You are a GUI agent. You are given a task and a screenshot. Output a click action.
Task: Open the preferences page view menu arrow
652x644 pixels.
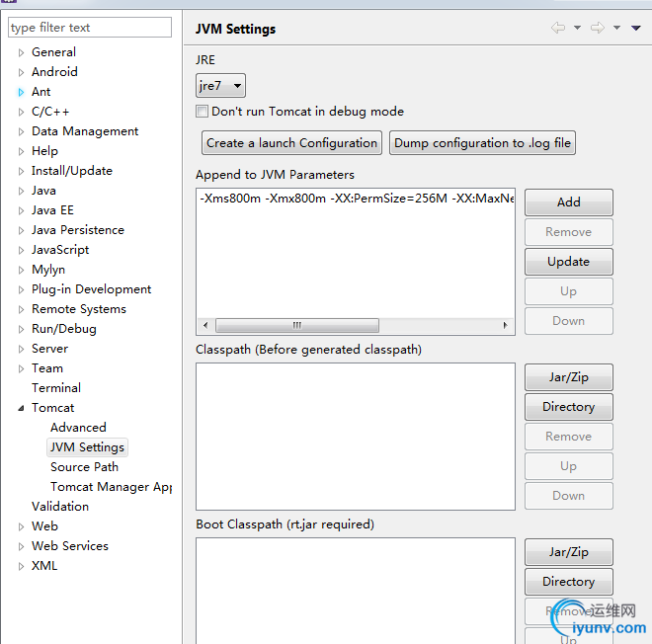tap(636, 28)
